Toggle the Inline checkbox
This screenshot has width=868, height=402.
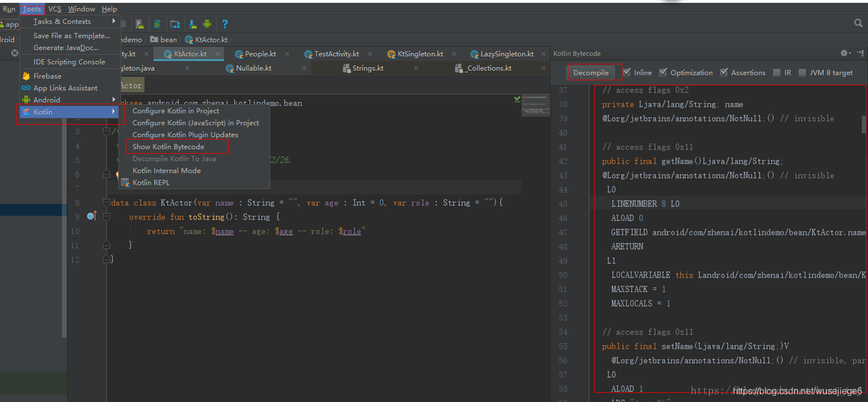coord(627,72)
